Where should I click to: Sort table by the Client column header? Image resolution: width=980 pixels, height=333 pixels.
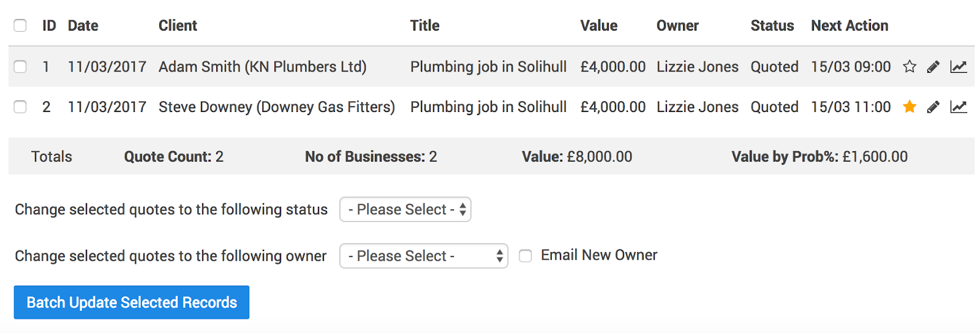[178, 26]
